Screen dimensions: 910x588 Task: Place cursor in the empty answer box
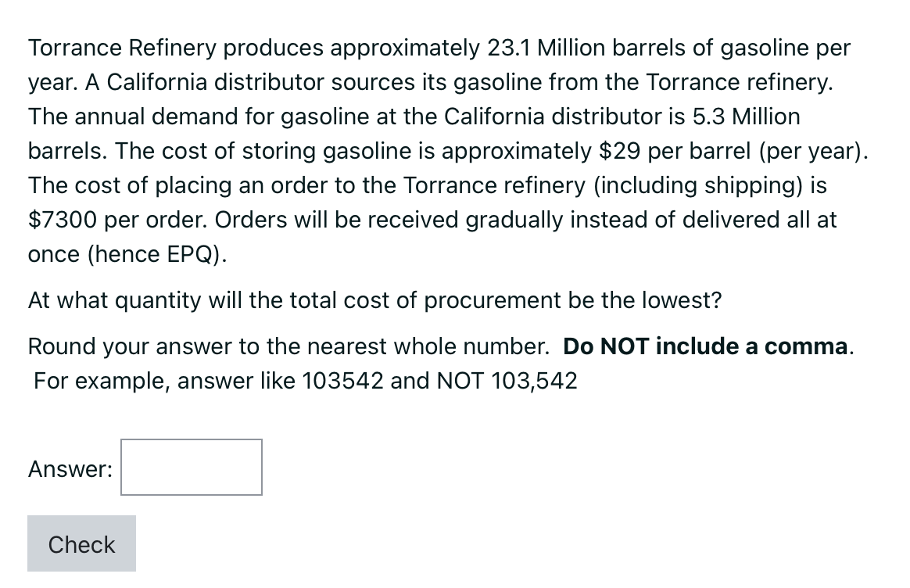pyautogui.click(x=191, y=467)
